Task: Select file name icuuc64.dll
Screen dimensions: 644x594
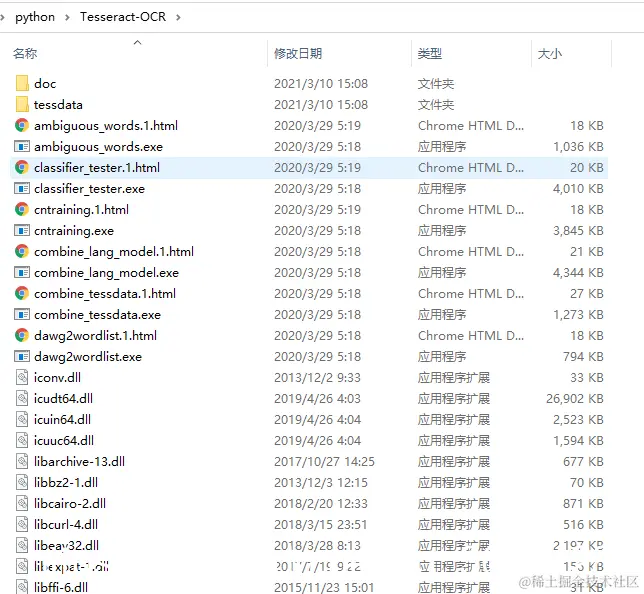Action: click(x=64, y=440)
